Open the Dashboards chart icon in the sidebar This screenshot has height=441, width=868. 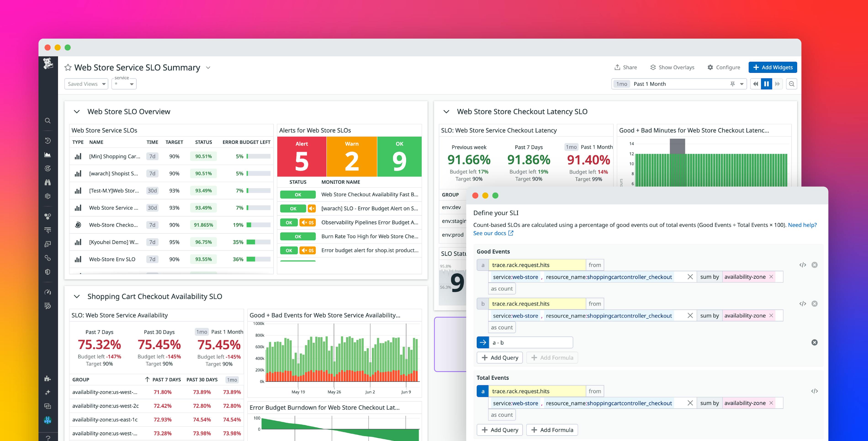(48, 155)
